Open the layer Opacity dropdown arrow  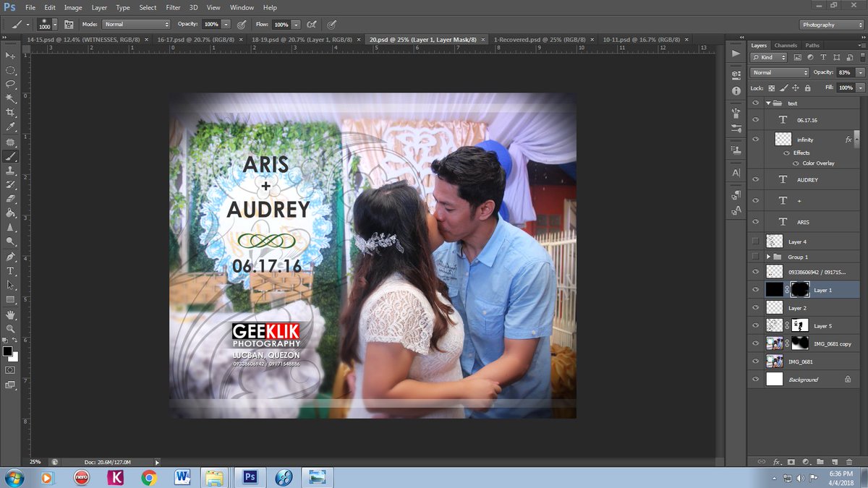(x=860, y=72)
